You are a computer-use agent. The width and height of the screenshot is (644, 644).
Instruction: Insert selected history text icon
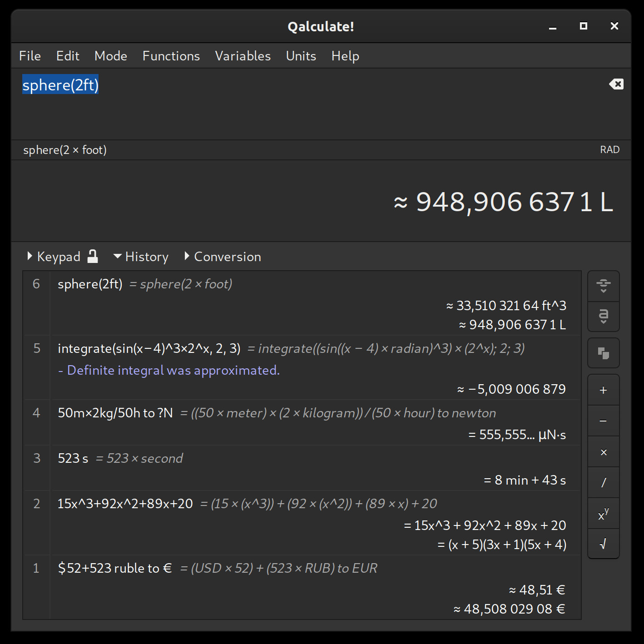(604, 317)
